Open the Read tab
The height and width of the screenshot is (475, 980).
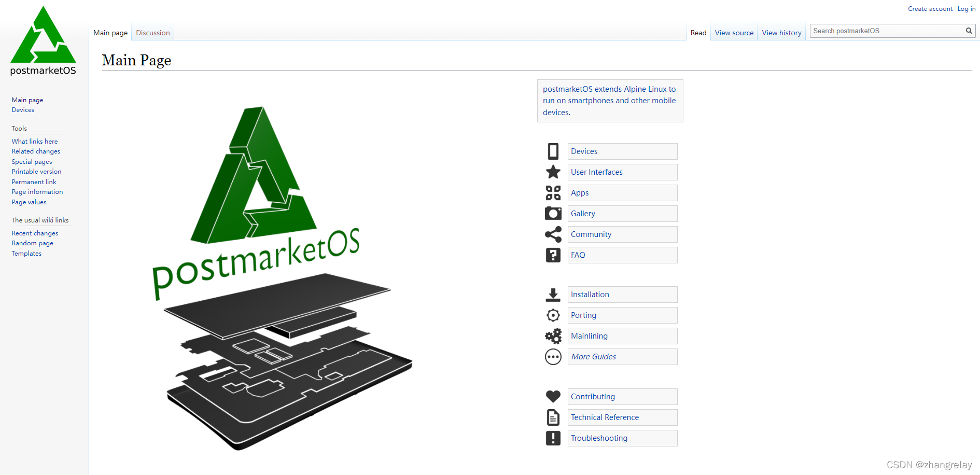698,33
